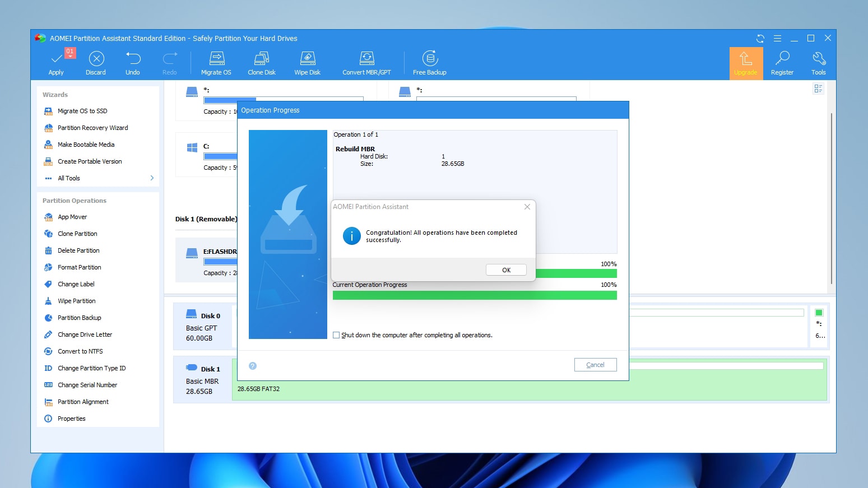868x488 pixels.
Task: Select Change Label operation
Action: [76, 284]
